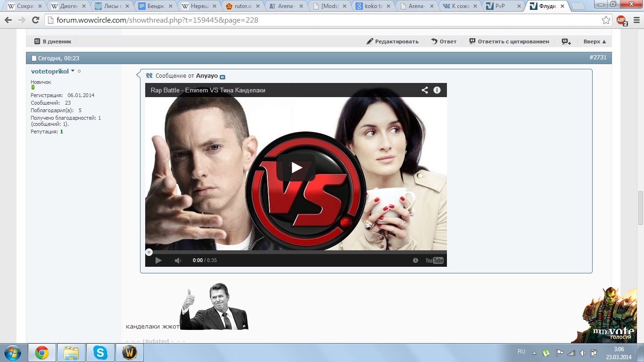
Task: Click the battery power tray icon
Action: 594,353
